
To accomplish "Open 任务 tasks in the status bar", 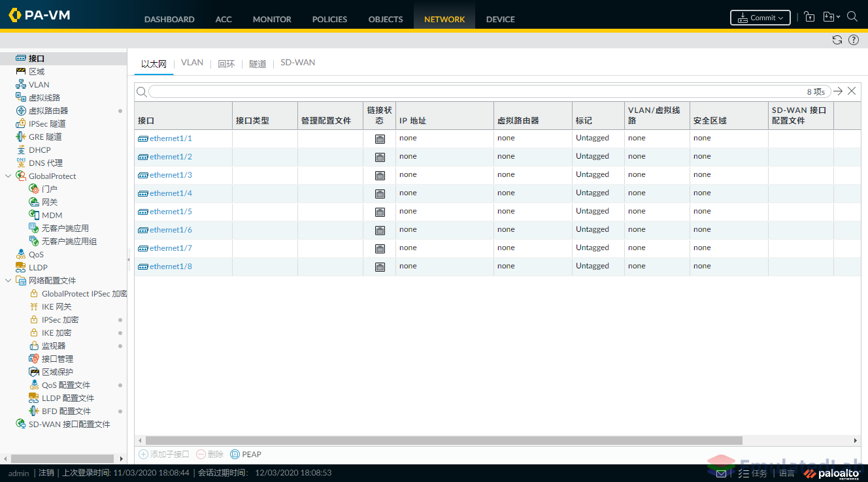I will tap(752, 474).
